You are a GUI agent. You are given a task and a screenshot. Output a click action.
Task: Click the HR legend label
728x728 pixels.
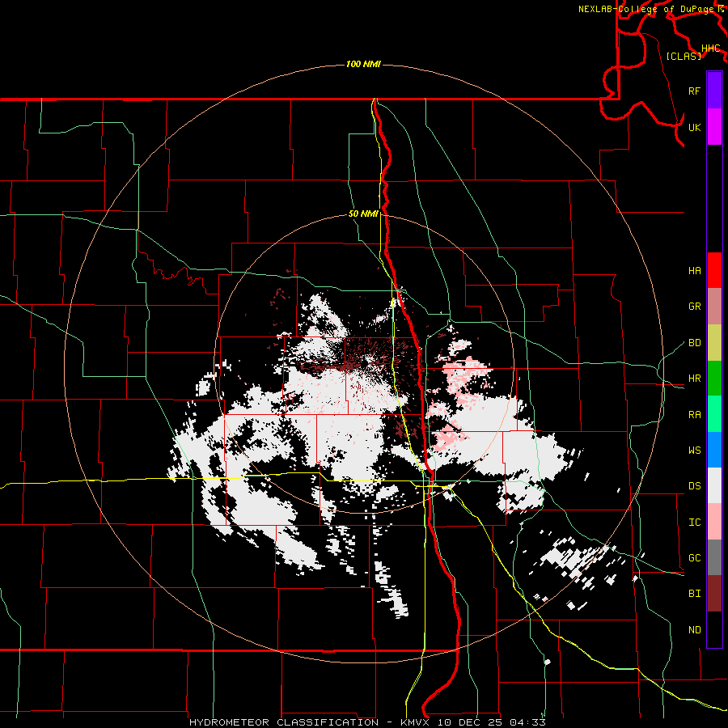[x=694, y=379]
